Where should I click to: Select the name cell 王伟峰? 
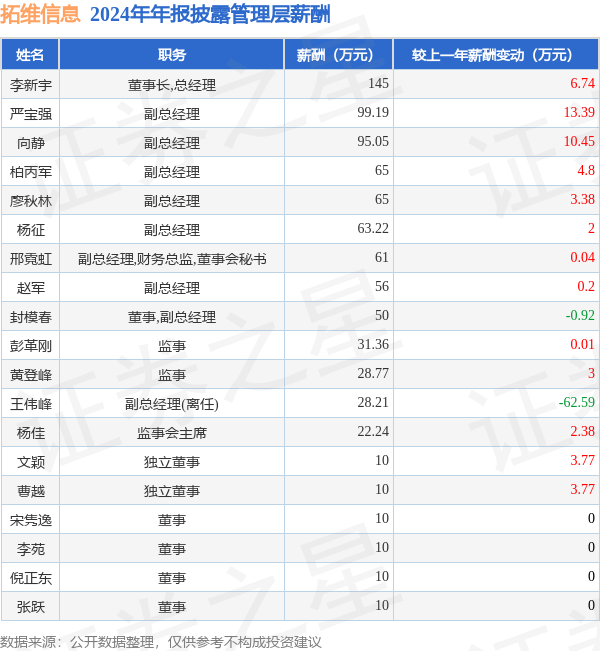(31, 404)
